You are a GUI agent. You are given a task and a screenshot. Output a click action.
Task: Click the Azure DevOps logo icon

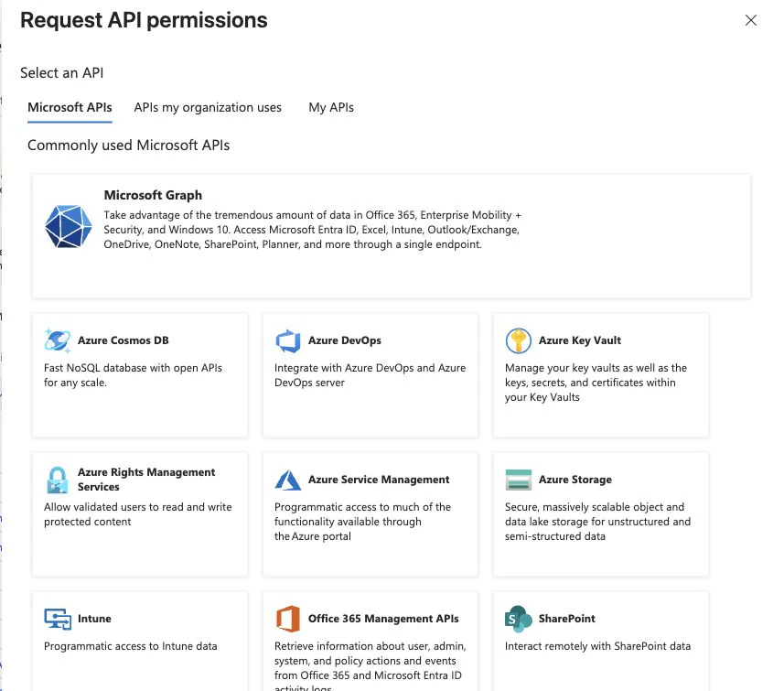tap(288, 340)
